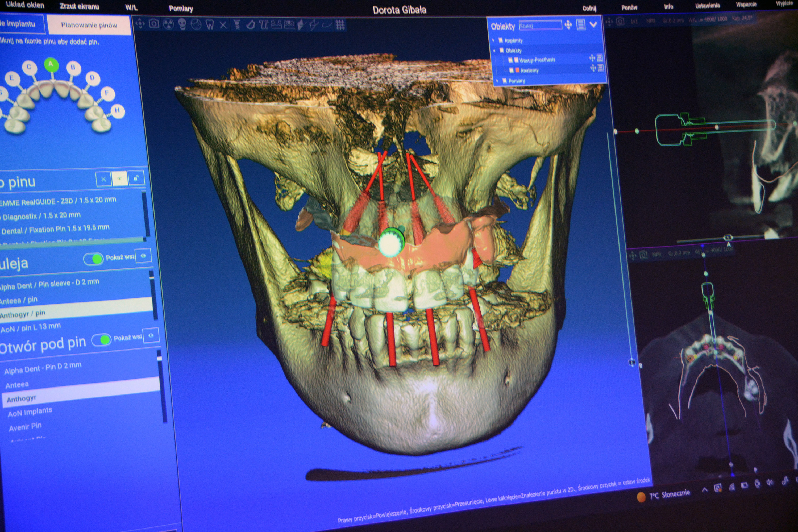Open the Pomiary menu
This screenshot has width=798, height=532.
pos(181,9)
